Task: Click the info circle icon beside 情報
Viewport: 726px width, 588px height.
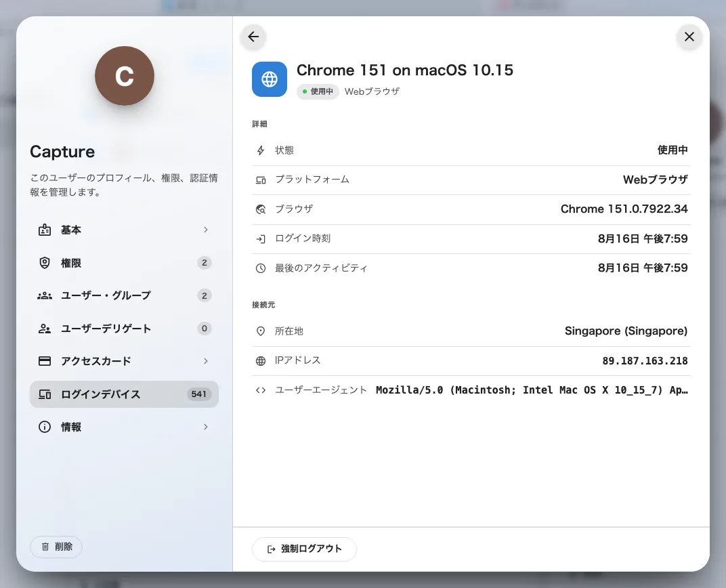Action: click(45, 427)
